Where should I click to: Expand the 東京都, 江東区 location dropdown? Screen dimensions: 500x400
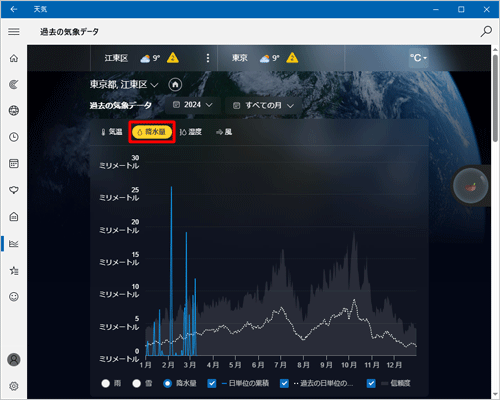pos(124,85)
